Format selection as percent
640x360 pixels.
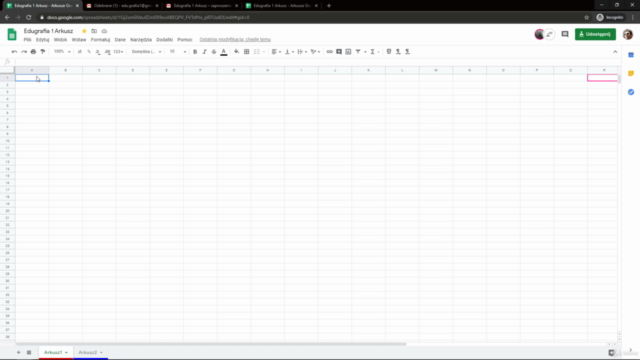89,52
